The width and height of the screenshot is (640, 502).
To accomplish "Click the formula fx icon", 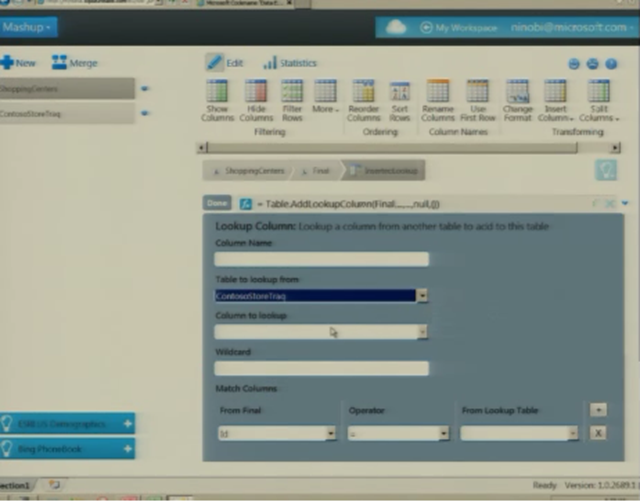I will (x=246, y=204).
